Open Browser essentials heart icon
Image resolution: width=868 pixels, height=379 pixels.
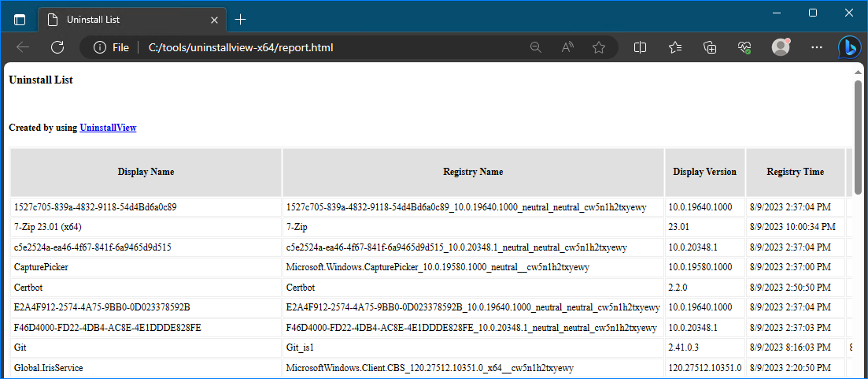tap(744, 47)
